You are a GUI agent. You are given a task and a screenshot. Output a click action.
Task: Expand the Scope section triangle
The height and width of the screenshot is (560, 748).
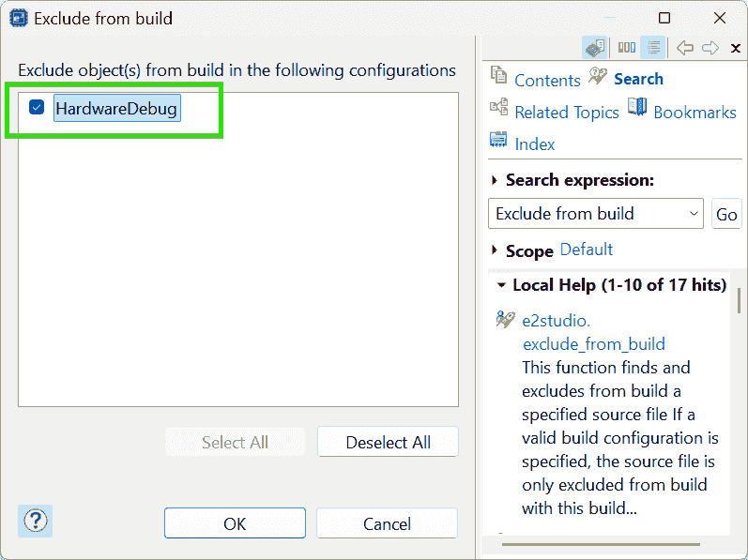495,251
